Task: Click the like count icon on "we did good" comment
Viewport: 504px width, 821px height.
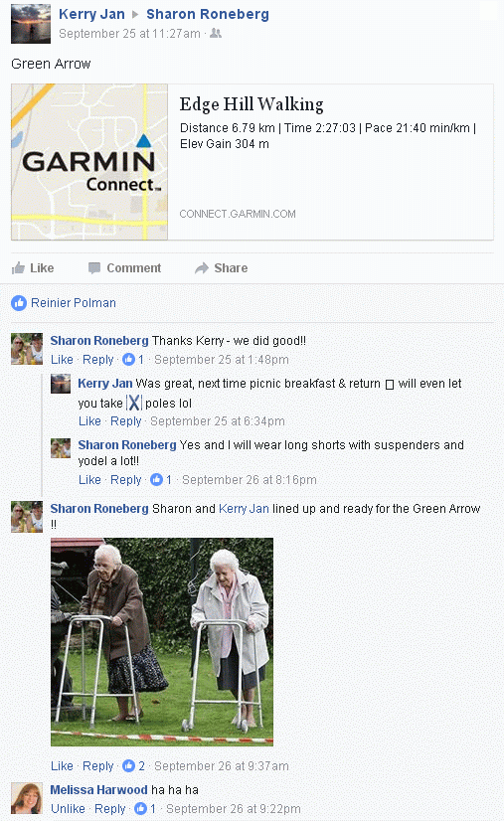Action: coord(128,360)
